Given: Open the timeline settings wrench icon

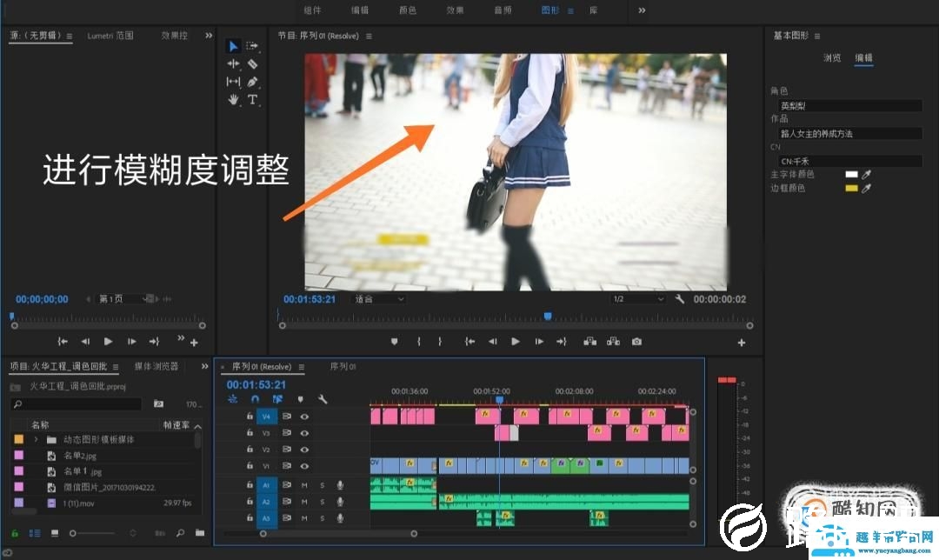Looking at the screenshot, I should coord(323,399).
